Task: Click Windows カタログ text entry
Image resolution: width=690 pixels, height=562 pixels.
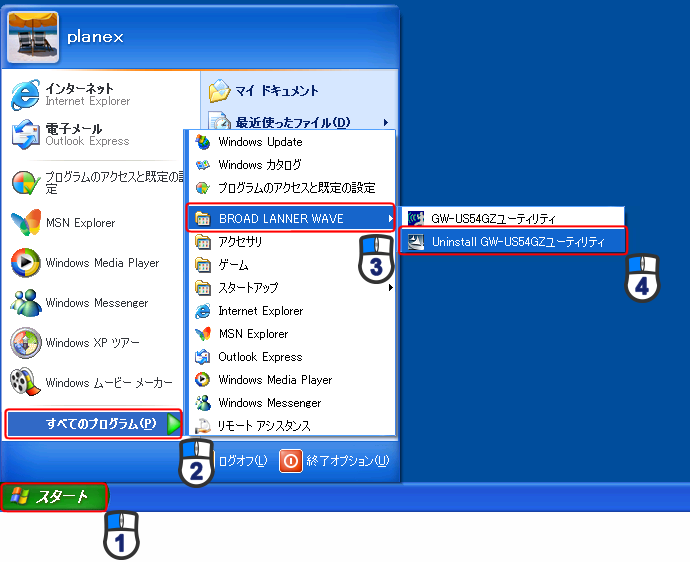Action: click(260, 165)
